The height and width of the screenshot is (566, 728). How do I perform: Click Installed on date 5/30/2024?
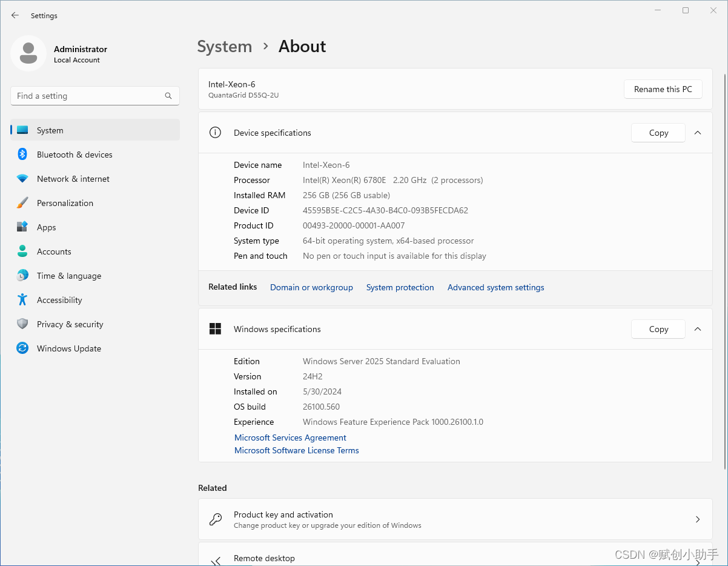[322, 391]
